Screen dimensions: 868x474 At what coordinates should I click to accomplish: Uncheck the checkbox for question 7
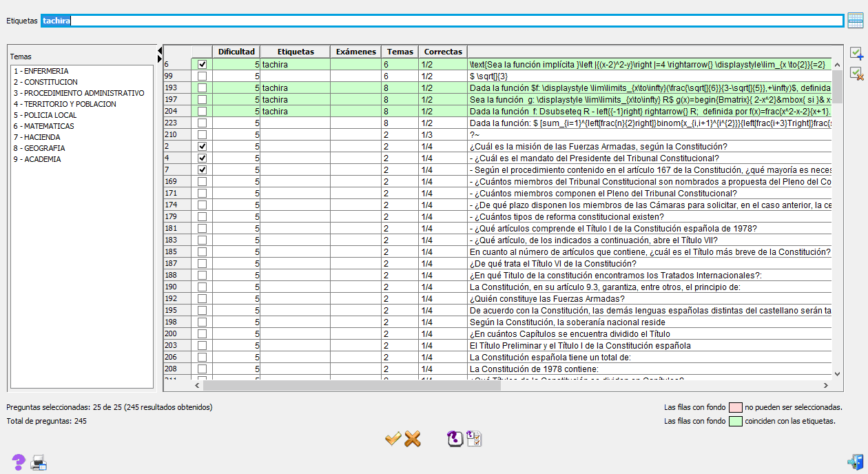point(202,169)
